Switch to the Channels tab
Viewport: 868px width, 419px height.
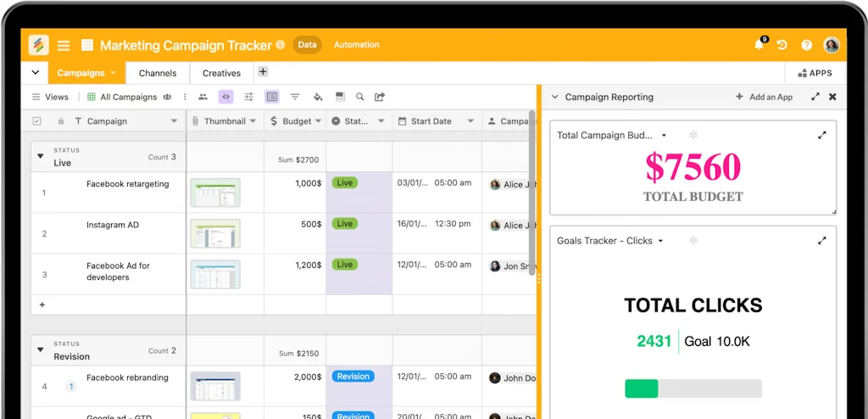158,73
